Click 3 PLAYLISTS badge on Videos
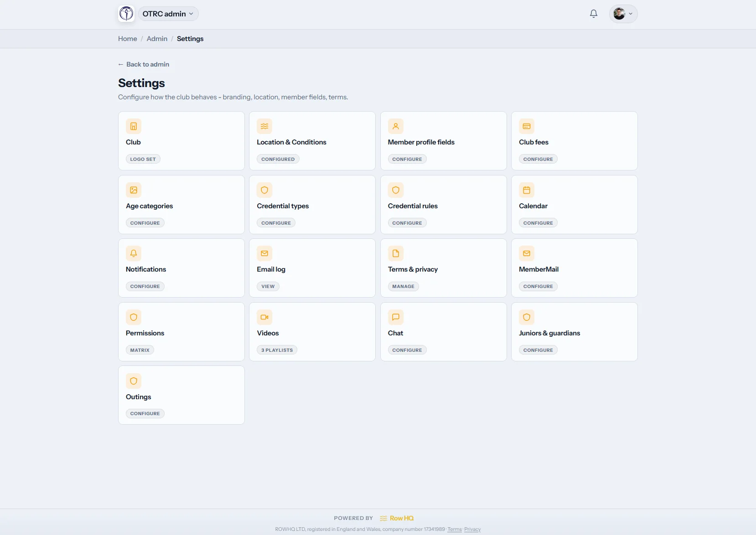 point(277,350)
